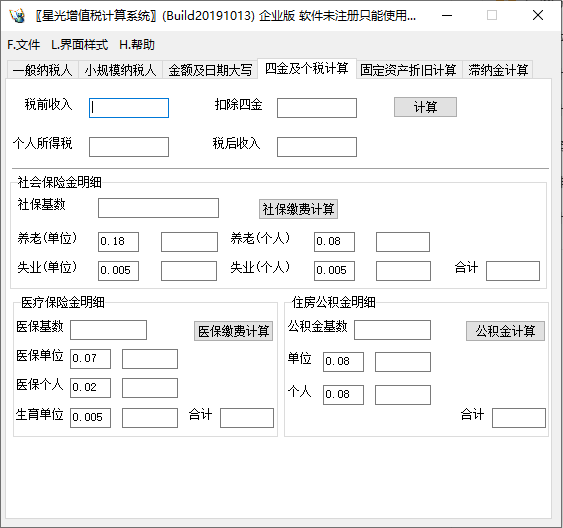Click the application icon in title bar

17,15
